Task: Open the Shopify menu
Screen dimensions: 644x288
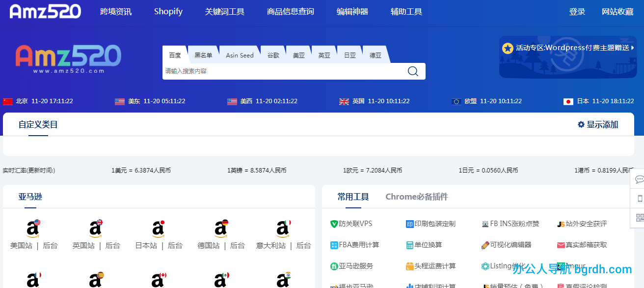Action: pos(168,11)
